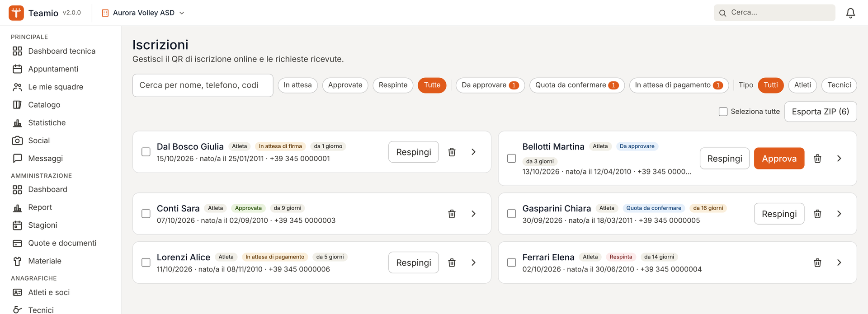Expand Bellotti Martina details chevron

click(x=839, y=159)
